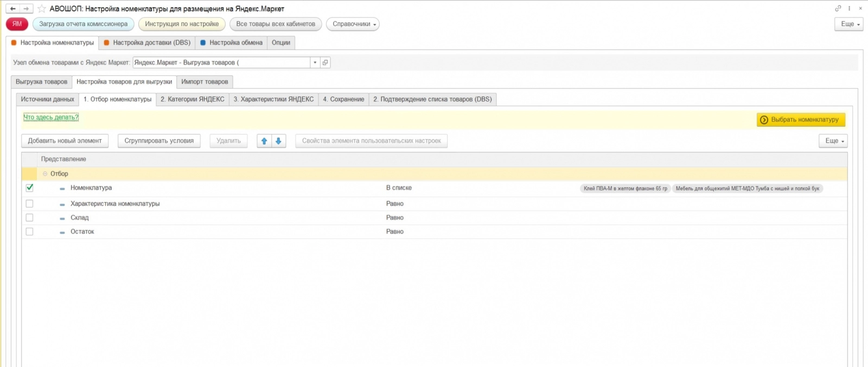Screen dimensions: 868x367
Task: Switch to Настройка доставки (DBS) tab
Action: coord(147,43)
